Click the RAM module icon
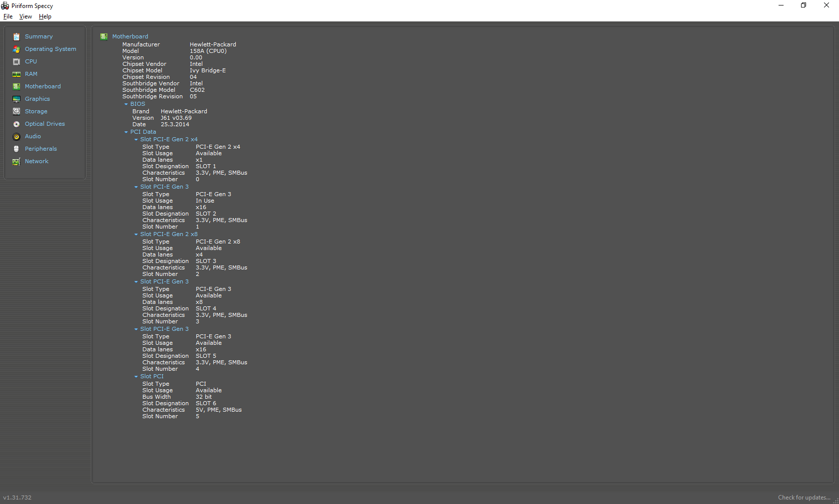The height and width of the screenshot is (504, 839). coord(16,74)
